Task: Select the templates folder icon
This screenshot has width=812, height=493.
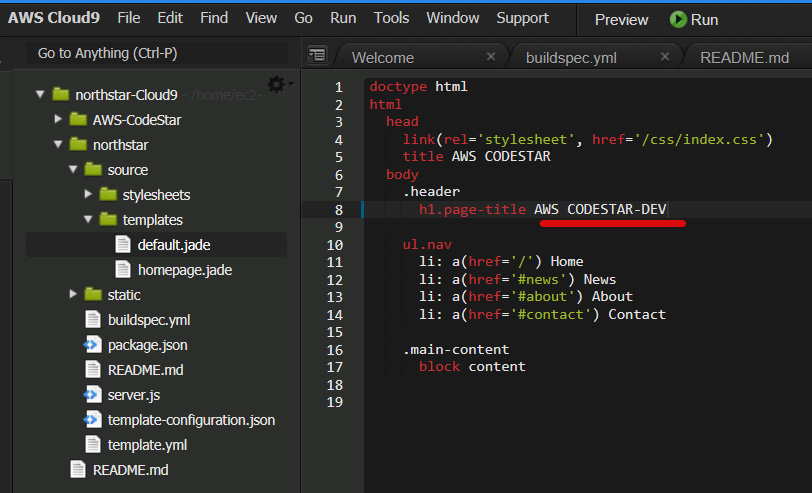Action: click(x=108, y=219)
